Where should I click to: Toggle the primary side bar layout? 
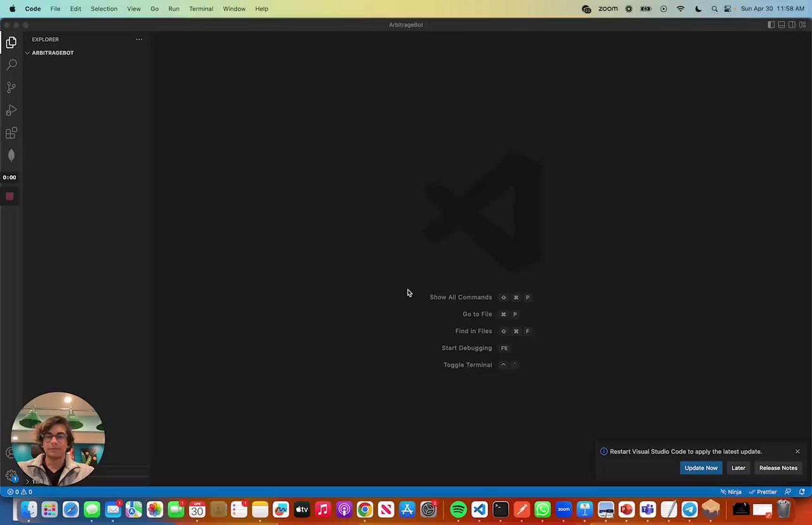[771, 25]
